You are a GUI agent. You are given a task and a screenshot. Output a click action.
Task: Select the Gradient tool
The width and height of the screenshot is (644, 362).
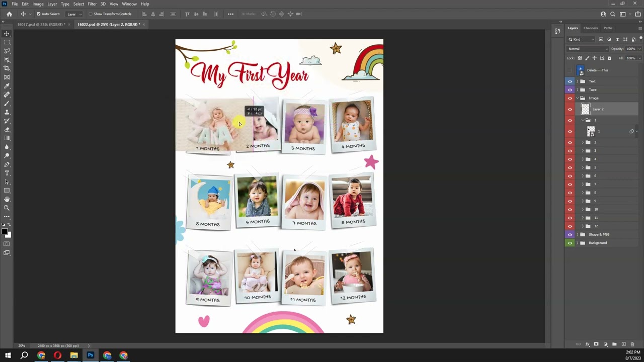[x=7, y=138]
